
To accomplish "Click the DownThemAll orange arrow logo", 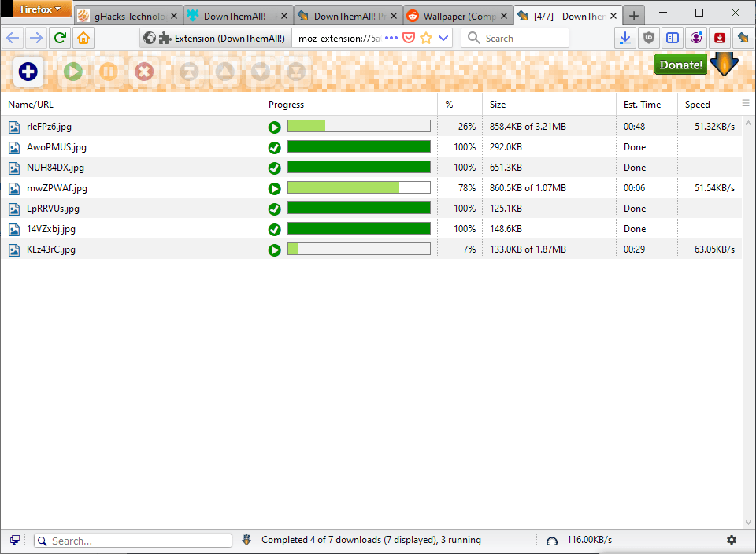I will click(x=724, y=64).
